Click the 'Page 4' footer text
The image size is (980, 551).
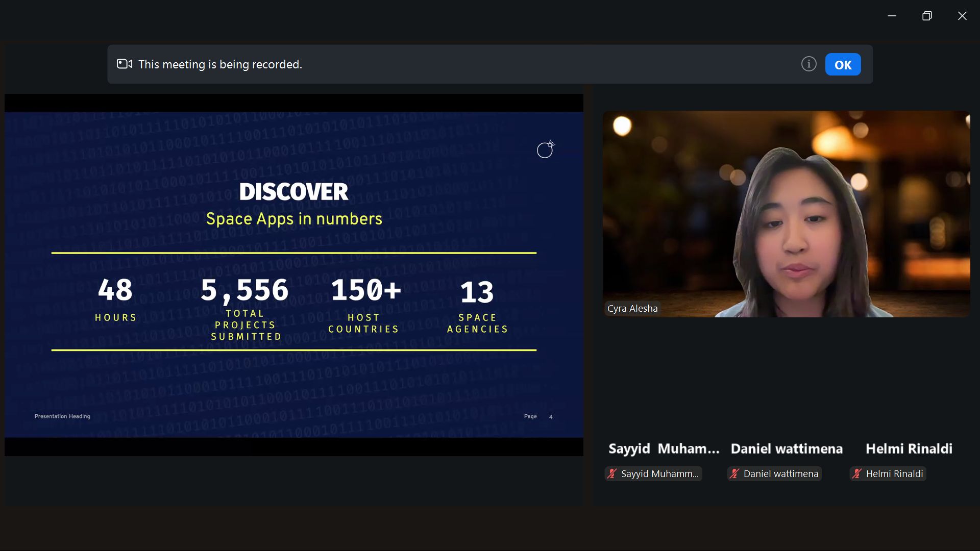point(538,416)
